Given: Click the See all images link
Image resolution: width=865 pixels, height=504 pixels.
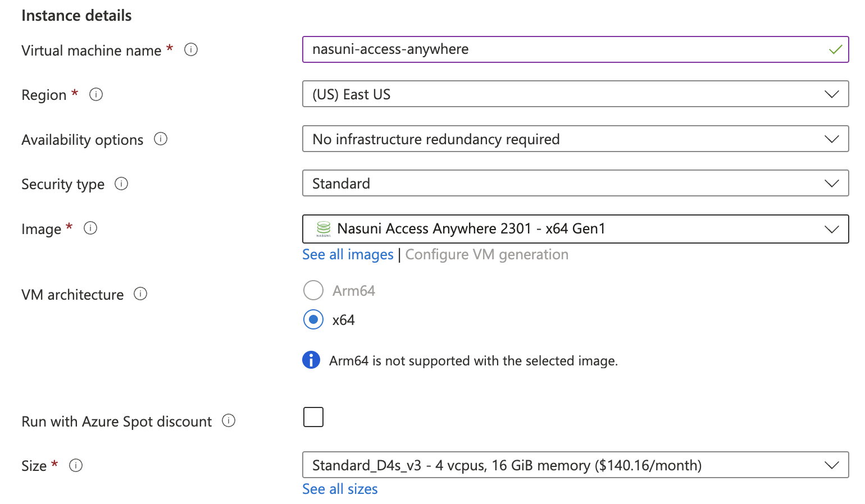Looking at the screenshot, I should click(348, 255).
